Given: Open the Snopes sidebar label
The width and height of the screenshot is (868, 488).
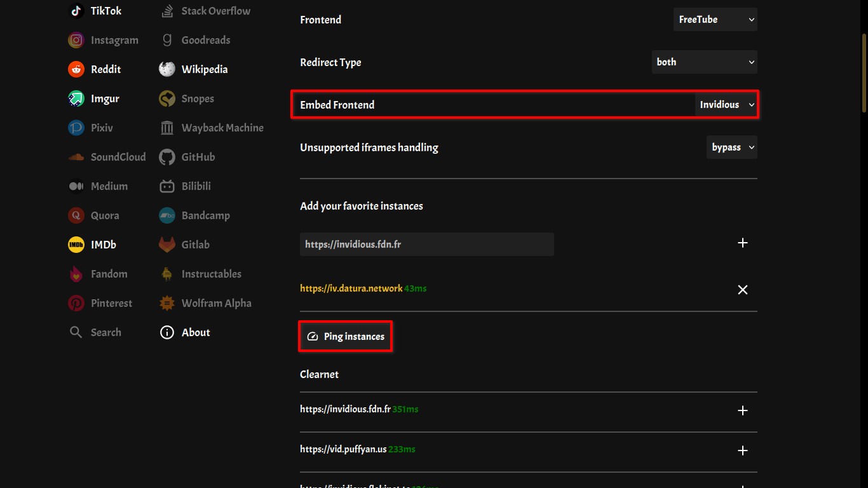Looking at the screenshot, I should pos(198,98).
